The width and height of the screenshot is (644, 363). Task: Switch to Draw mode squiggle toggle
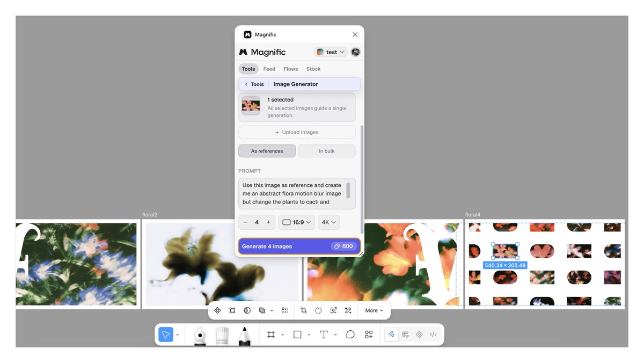click(392, 335)
